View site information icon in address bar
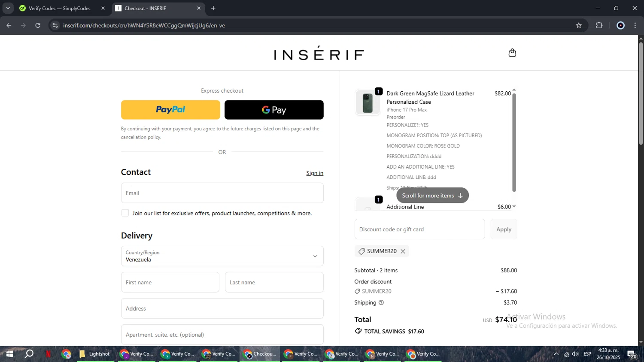 [x=55, y=25]
